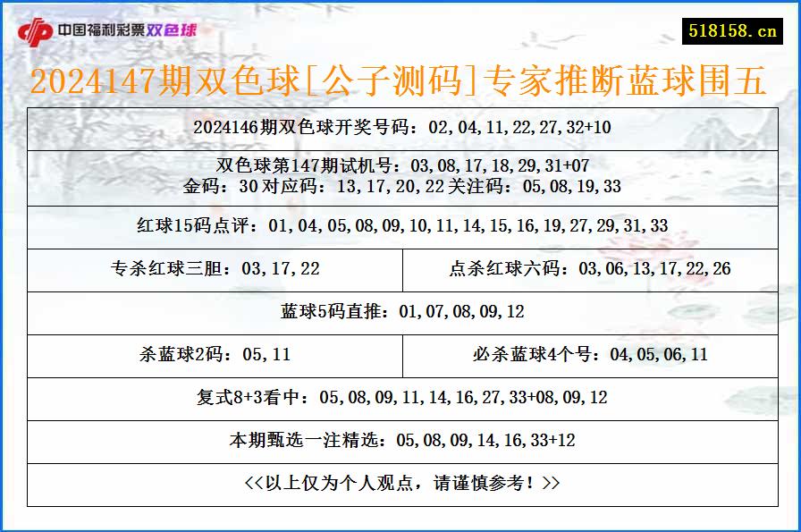This screenshot has height=532, width=801.
Task: Expand the 必杀蓝球4个号 cell
Action: coord(594,357)
